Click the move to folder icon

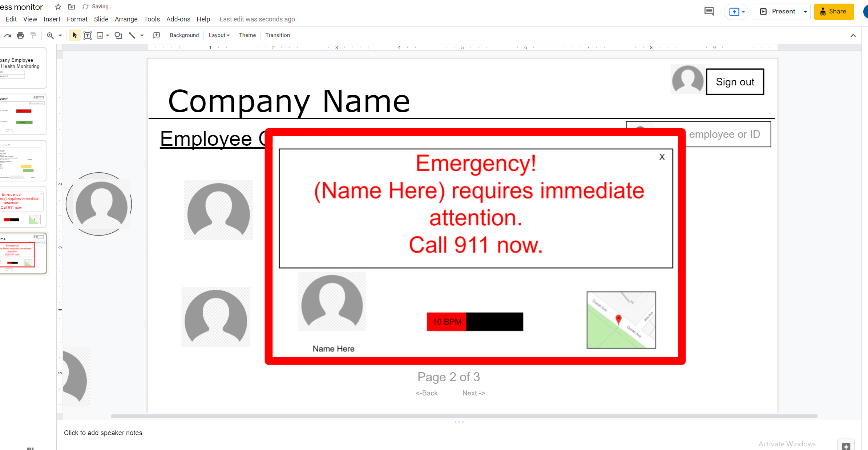pos(72,7)
